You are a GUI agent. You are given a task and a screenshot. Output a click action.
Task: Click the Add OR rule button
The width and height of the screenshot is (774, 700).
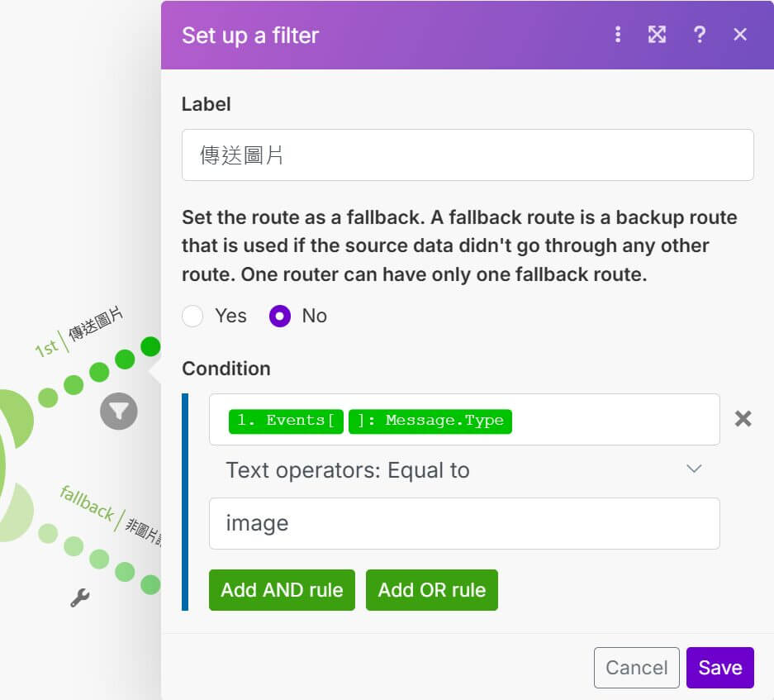[431, 590]
